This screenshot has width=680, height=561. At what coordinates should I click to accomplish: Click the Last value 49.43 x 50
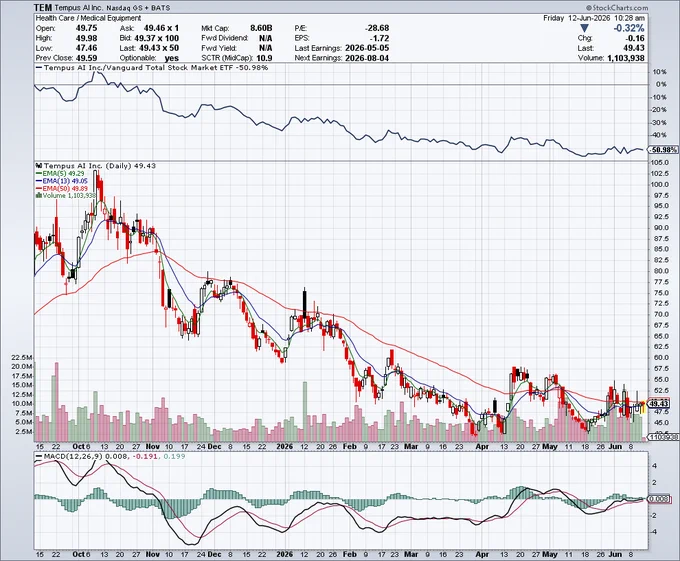point(157,48)
